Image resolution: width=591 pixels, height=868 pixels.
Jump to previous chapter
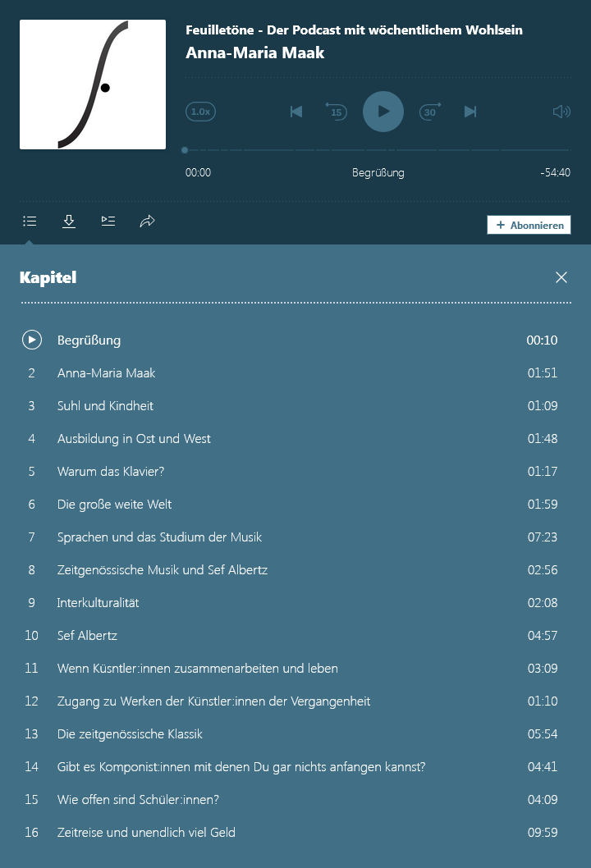296,112
